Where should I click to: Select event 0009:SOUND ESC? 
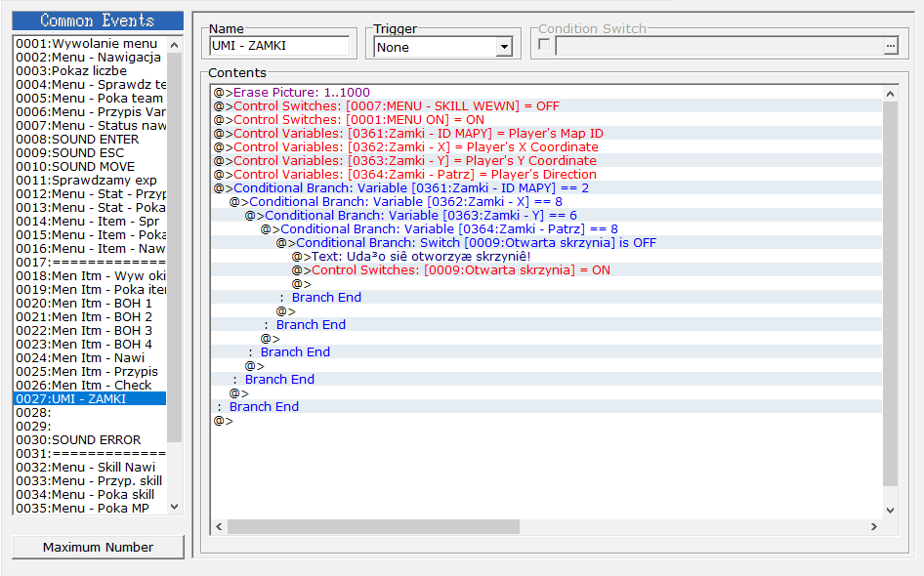tap(90, 152)
